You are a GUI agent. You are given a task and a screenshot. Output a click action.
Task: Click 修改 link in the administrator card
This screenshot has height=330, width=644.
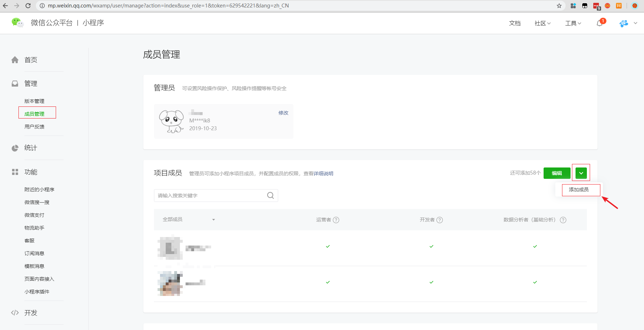[283, 113]
